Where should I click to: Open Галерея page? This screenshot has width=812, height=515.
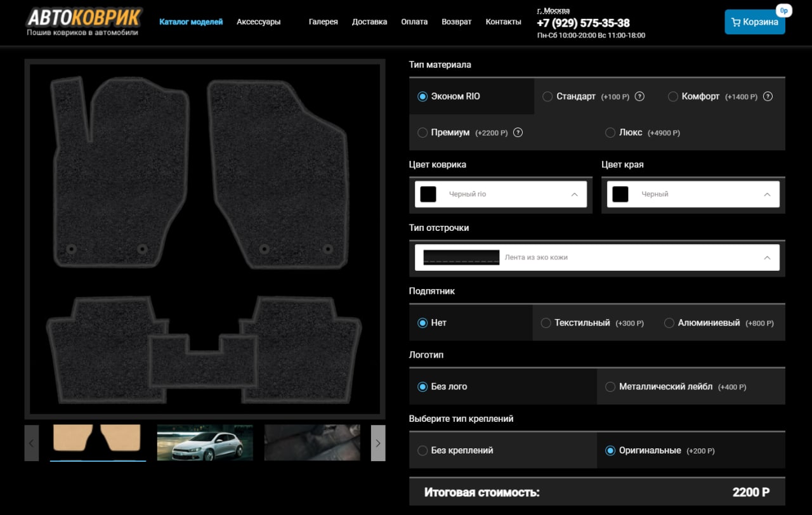click(324, 22)
